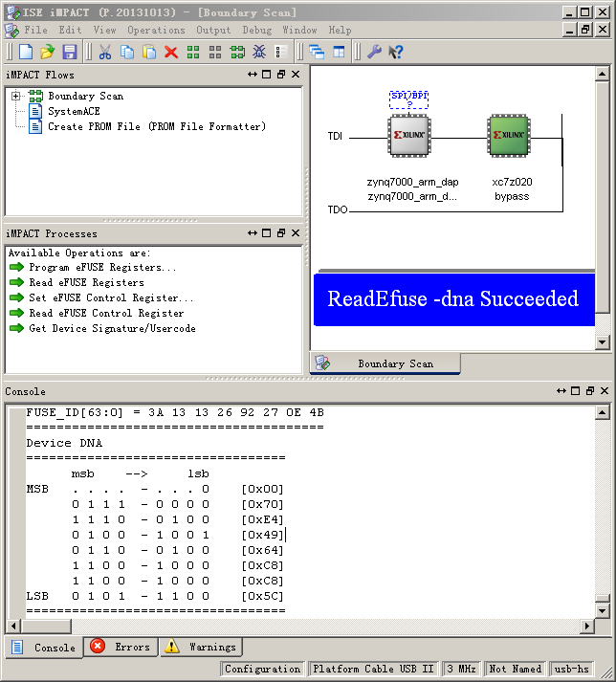The height and width of the screenshot is (682, 616).
Task: Select the green xc7z020 chip icon
Action: (x=509, y=135)
